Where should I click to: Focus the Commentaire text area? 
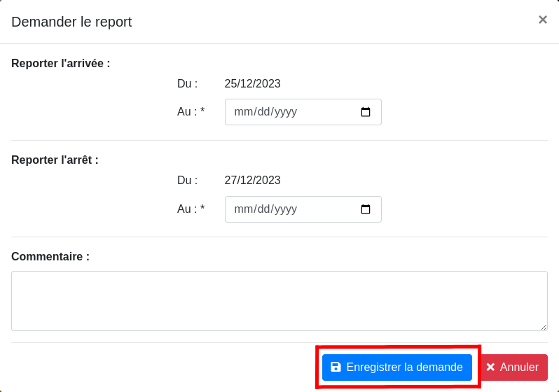click(279, 300)
